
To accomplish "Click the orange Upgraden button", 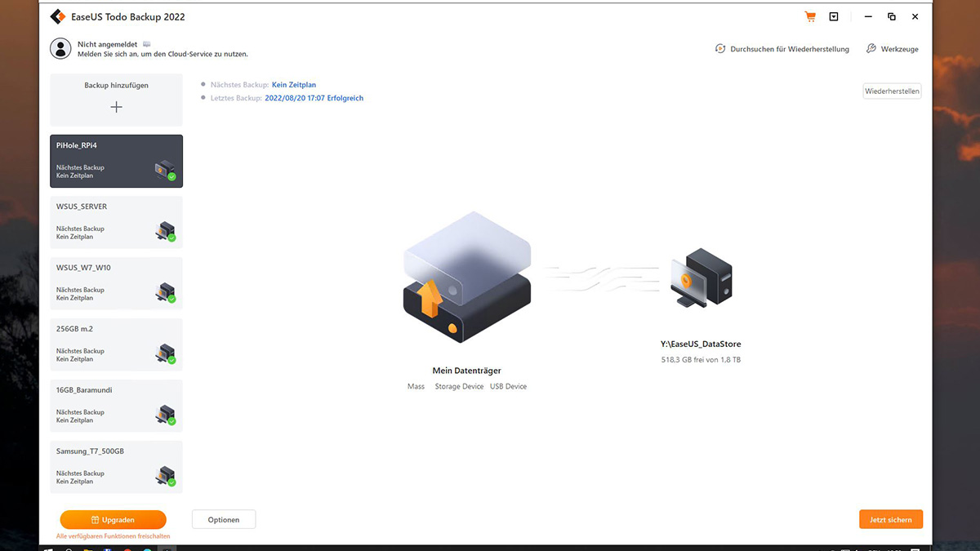I will pyautogui.click(x=113, y=520).
